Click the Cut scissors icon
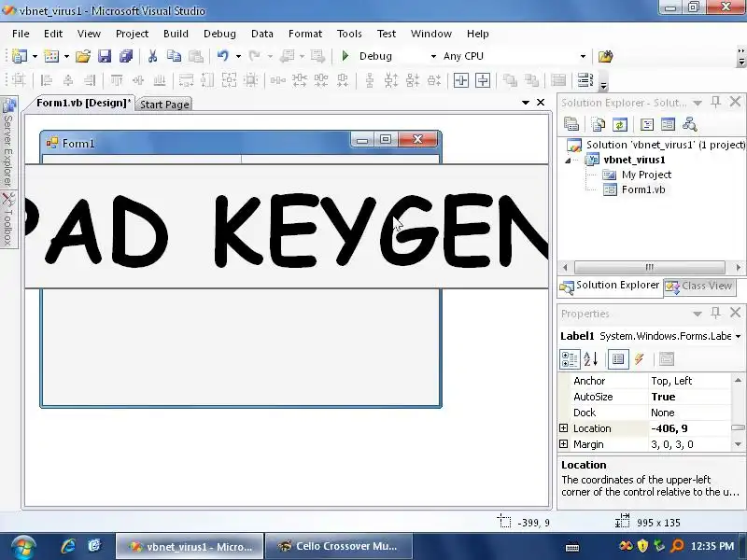 coord(152,56)
